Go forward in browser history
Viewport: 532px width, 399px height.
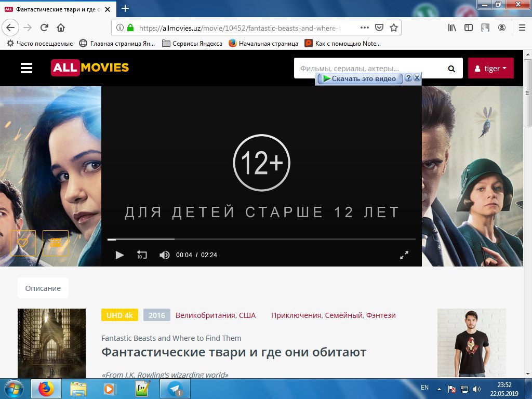(x=28, y=28)
